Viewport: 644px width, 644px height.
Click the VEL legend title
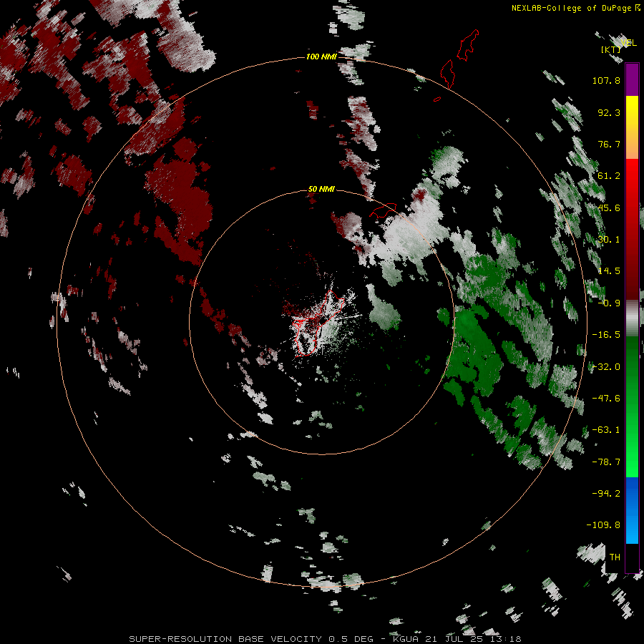point(629,42)
